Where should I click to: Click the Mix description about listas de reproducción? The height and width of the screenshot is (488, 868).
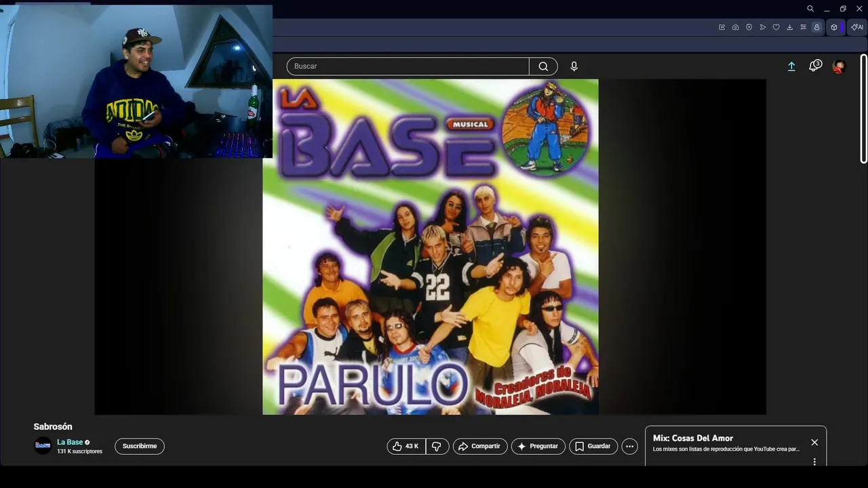point(726,449)
